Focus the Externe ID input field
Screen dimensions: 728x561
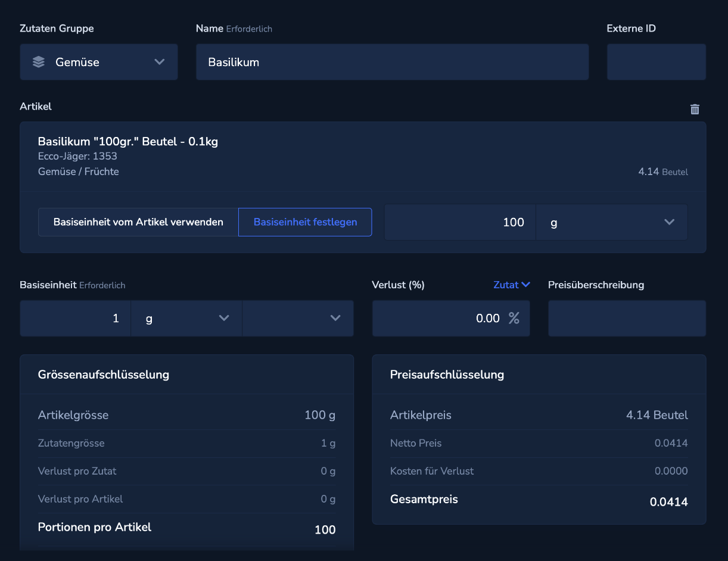click(657, 62)
